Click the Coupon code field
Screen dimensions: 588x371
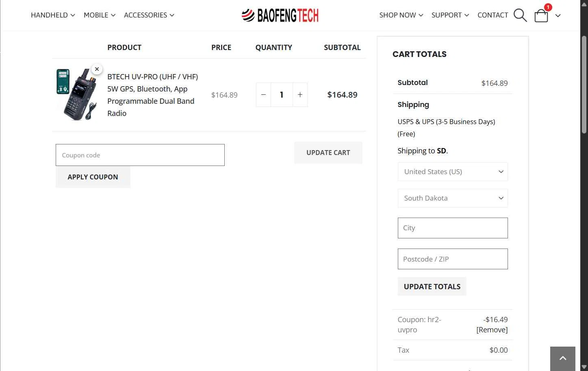coord(140,155)
